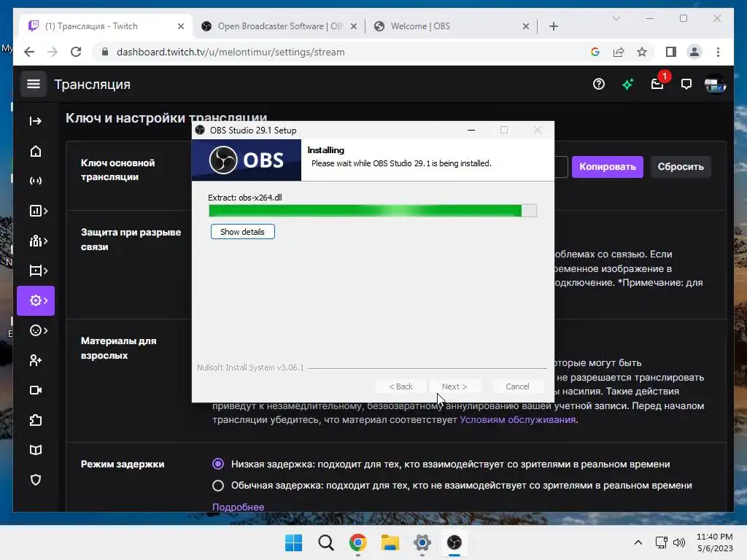Select Обычная задержка radio option
747x560 pixels.
pyautogui.click(x=217, y=485)
